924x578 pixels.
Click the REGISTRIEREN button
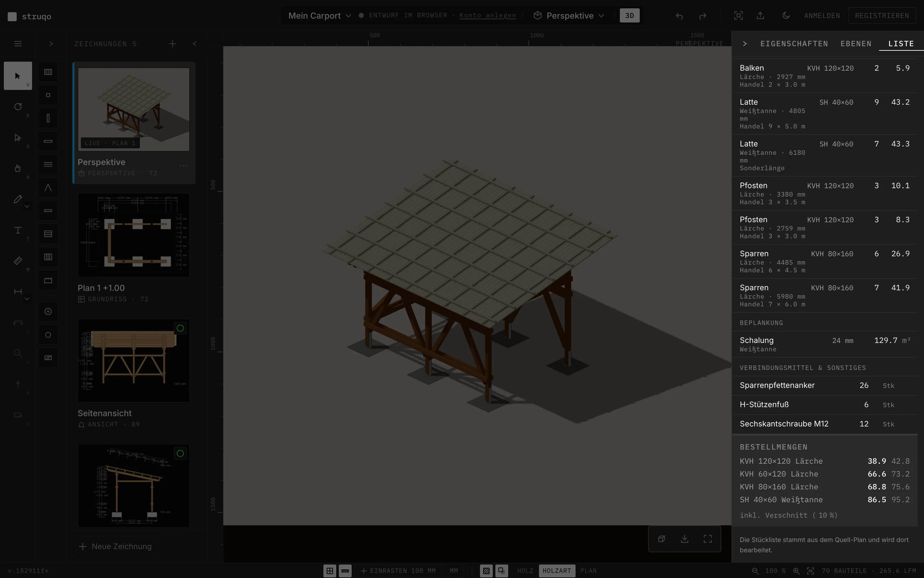pyautogui.click(x=882, y=16)
